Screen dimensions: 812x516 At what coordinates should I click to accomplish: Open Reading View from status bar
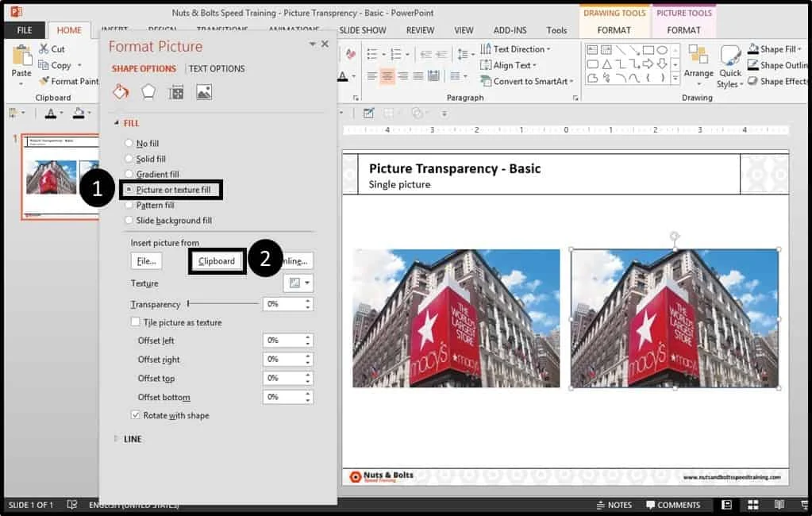(779, 505)
